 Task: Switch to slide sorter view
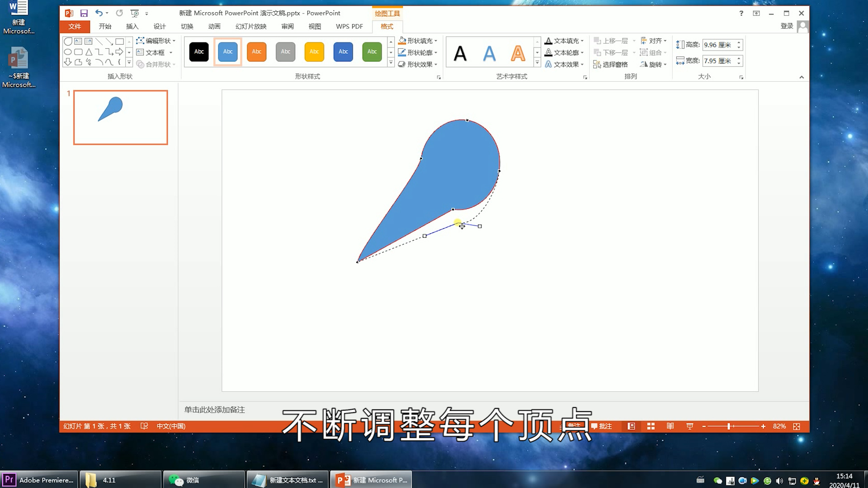(x=651, y=426)
